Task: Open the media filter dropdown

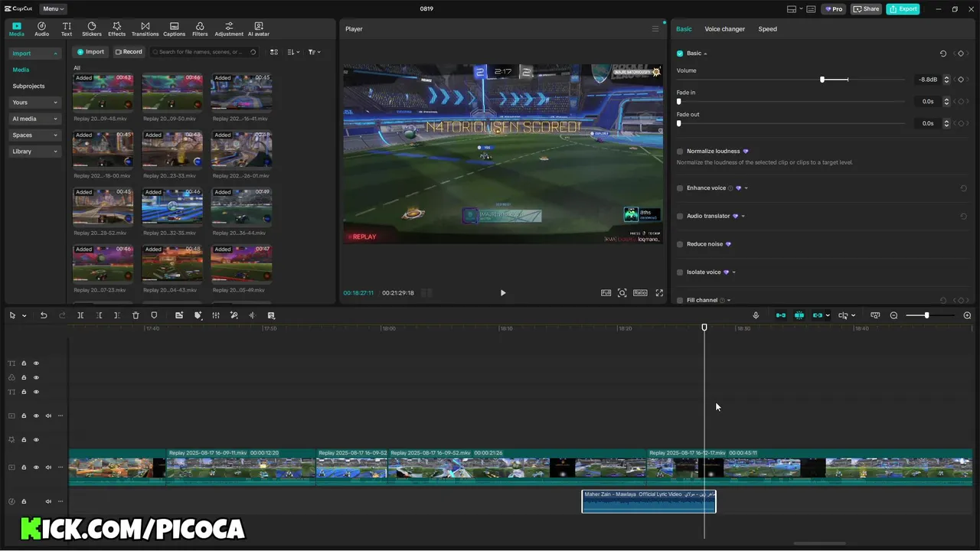Action: (314, 52)
